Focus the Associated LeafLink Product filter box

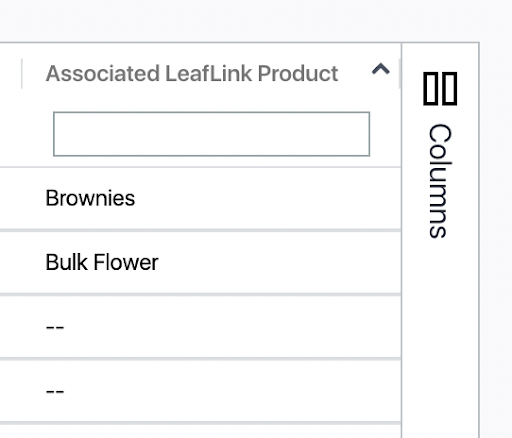pos(211,134)
